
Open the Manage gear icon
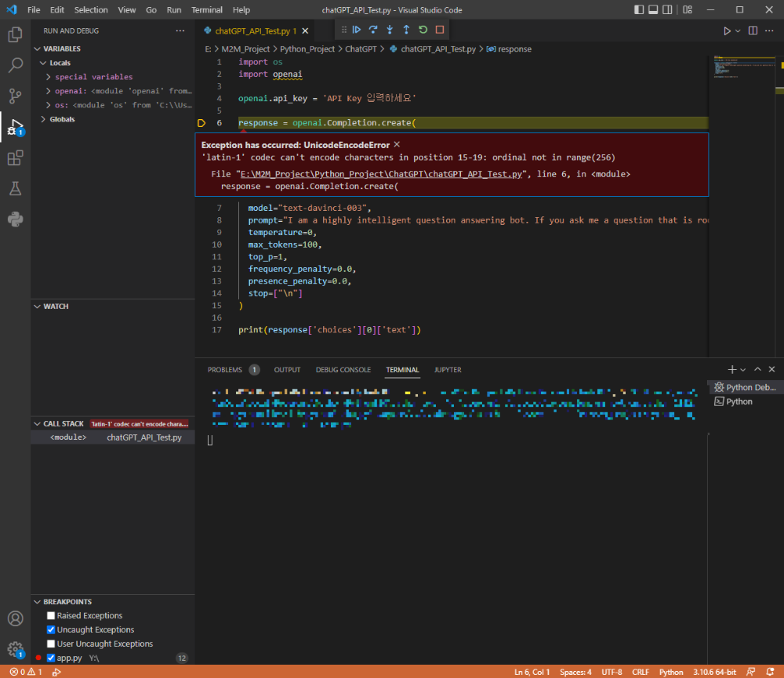tap(16, 650)
